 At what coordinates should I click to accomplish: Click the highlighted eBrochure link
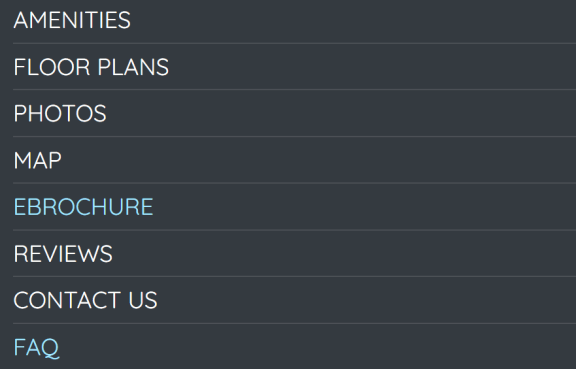(83, 207)
